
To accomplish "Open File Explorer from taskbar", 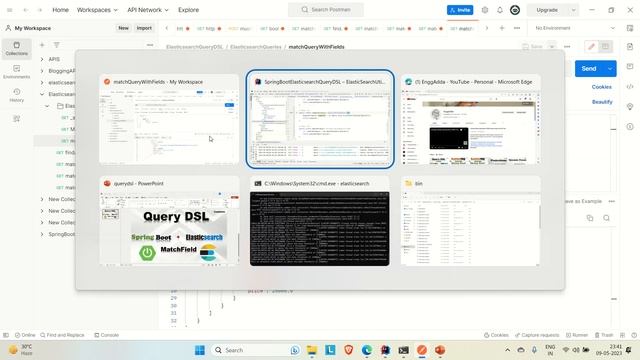I will [x=312, y=350].
